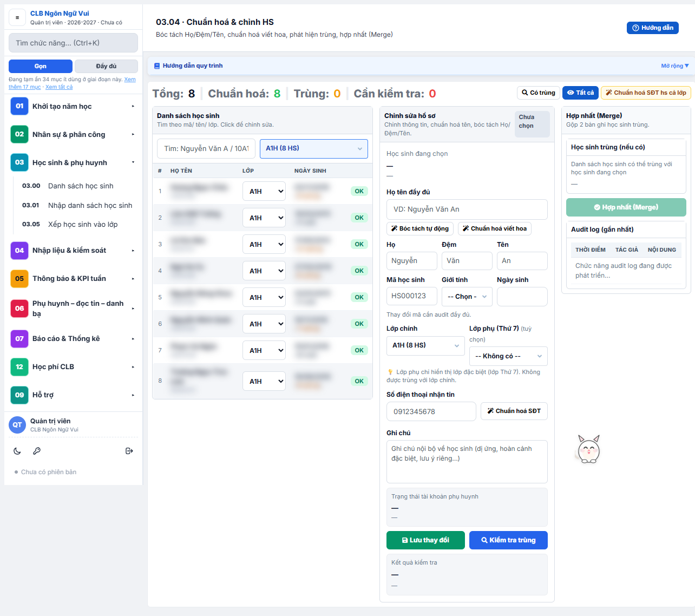Switch sidebar to Gọn mode

pos(41,66)
